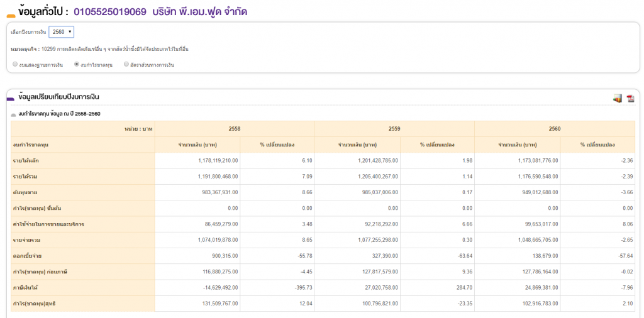Image resolution: width=644 pixels, height=318 pixels.
Task: Click the PDF export icon
Action: [630, 98]
